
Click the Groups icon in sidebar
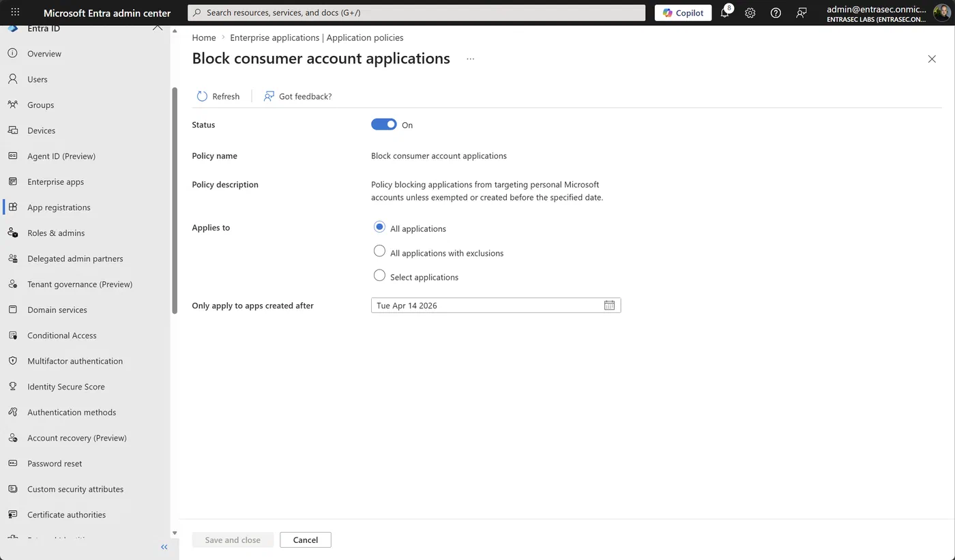pos(12,104)
